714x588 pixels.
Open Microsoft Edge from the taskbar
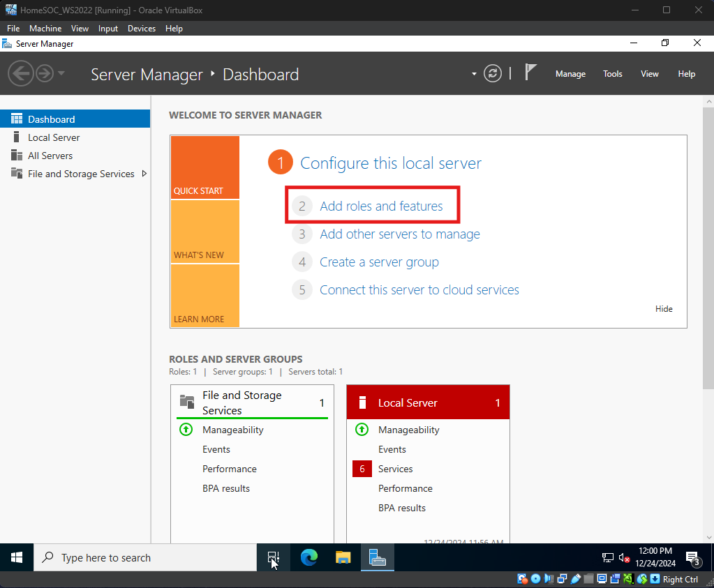[x=308, y=557]
